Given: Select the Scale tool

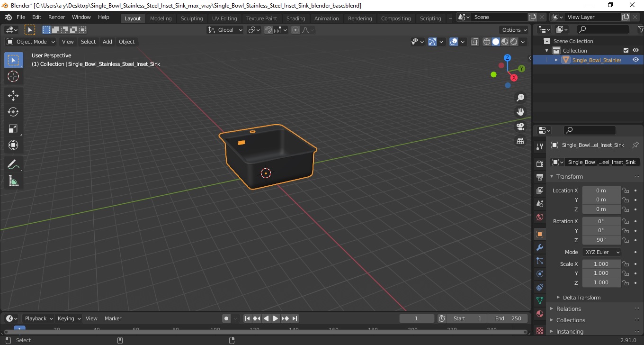Looking at the screenshot, I should 13,128.
